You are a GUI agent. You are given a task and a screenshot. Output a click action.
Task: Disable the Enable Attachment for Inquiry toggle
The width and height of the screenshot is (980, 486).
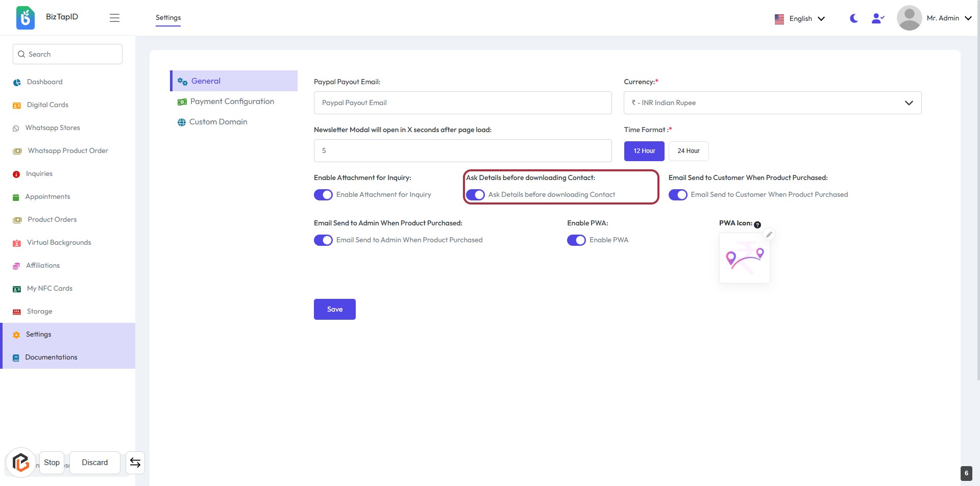point(323,195)
